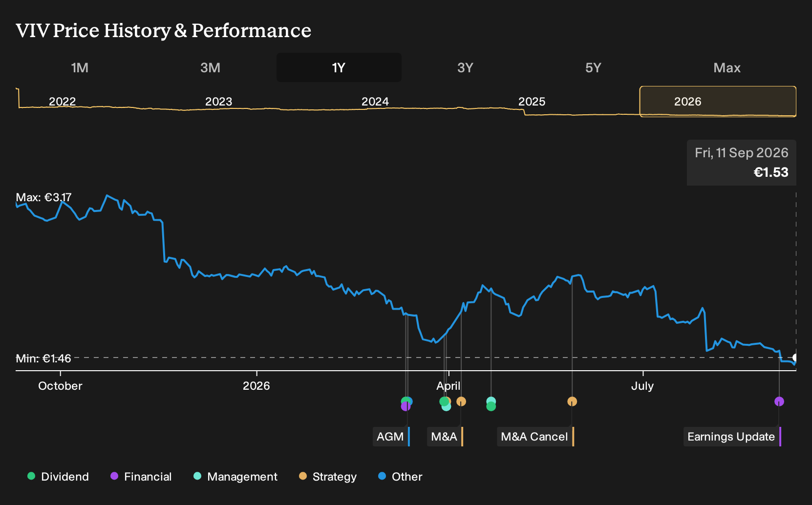Click the Min: €1.46 label
The width and height of the screenshot is (812, 505).
[43, 358]
